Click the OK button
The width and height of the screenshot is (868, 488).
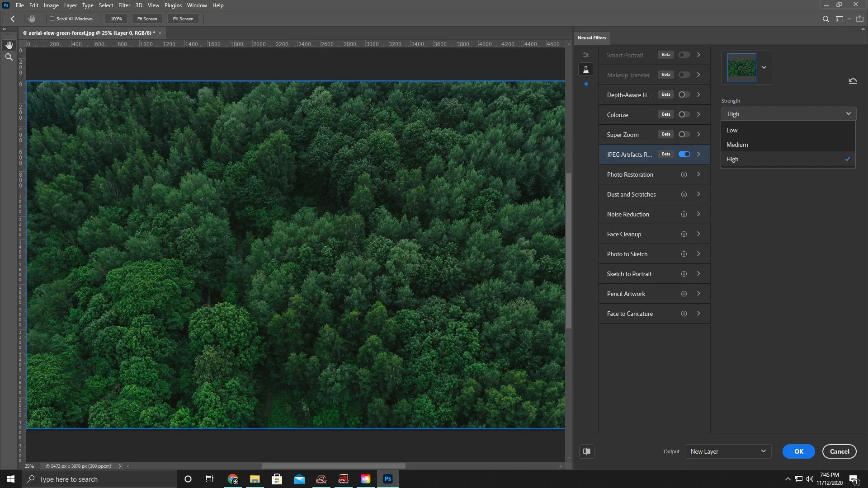tap(798, 451)
